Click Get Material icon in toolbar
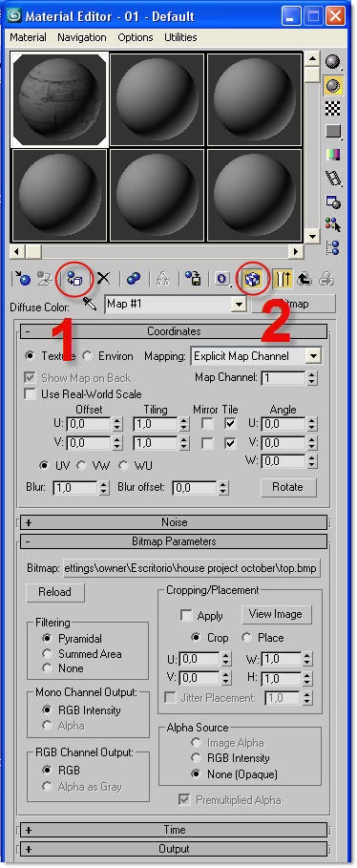 point(22,279)
